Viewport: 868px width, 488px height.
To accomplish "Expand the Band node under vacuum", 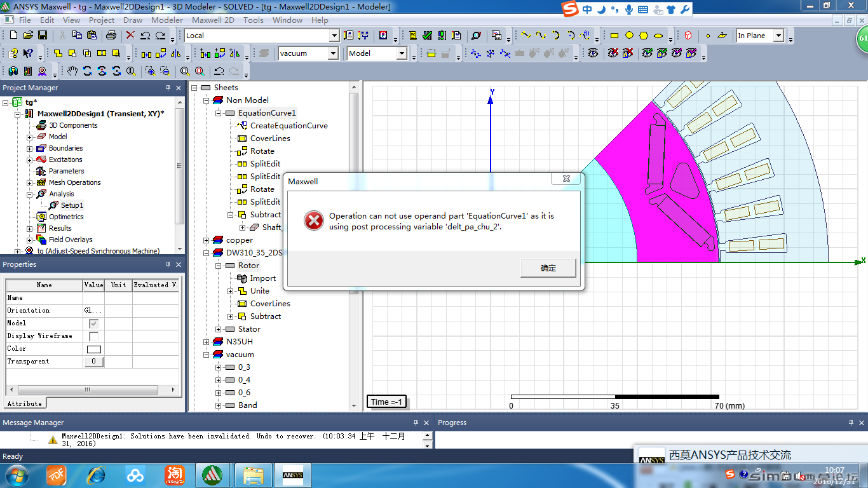I will click(218, 405).
